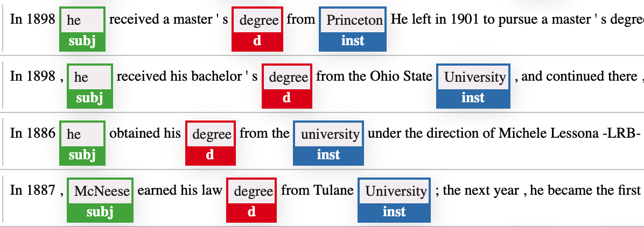Click the blue 'inst' label under Princeton
Viewport: 644px width, 227px height.
tap(352, 41)
